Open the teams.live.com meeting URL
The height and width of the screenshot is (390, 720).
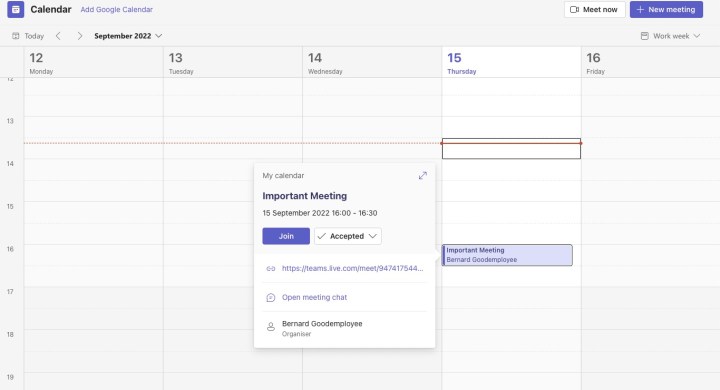click(x=352, y=268)
